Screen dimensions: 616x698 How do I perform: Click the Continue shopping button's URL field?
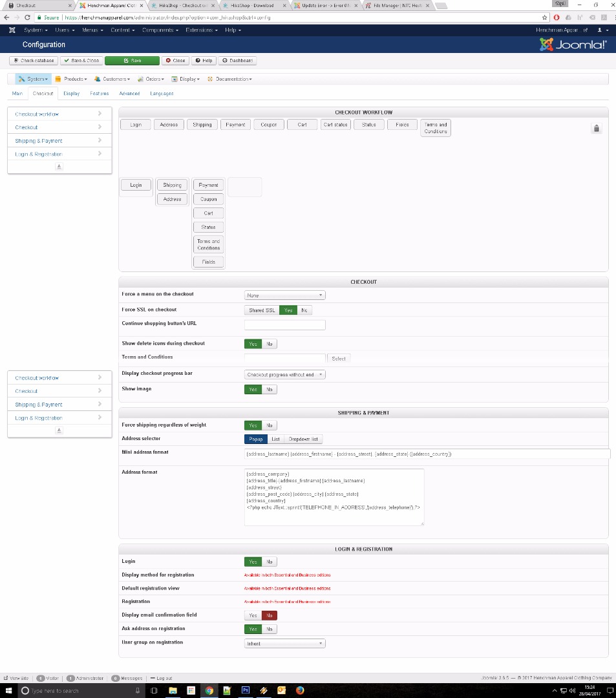point(285,325)
